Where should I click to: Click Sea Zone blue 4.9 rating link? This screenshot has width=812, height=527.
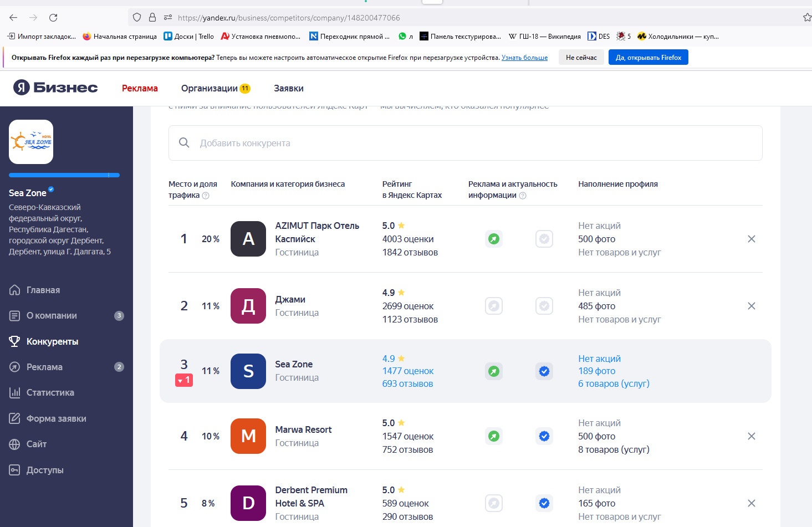click(x=394, y=359)
